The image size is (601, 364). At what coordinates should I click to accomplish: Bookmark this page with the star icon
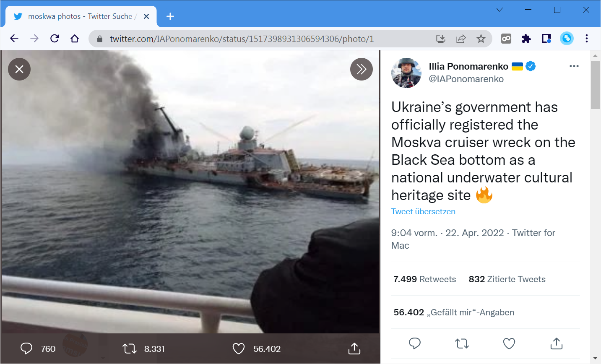point(481,39)
